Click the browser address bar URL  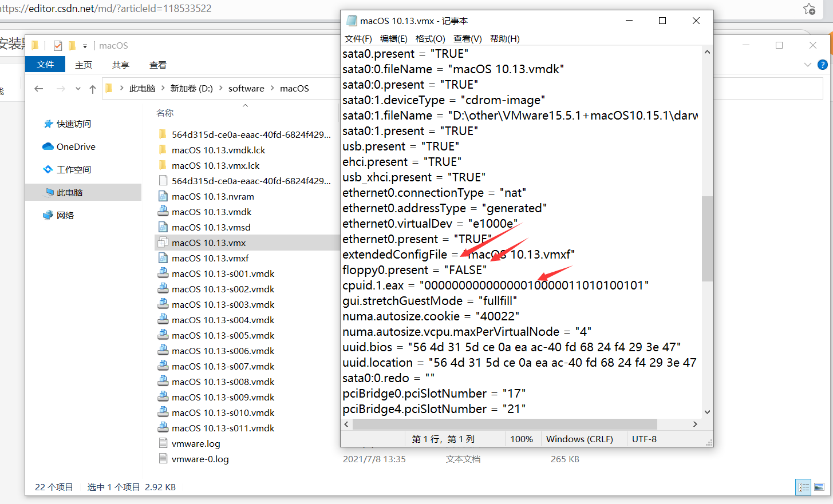coord(106,9)
